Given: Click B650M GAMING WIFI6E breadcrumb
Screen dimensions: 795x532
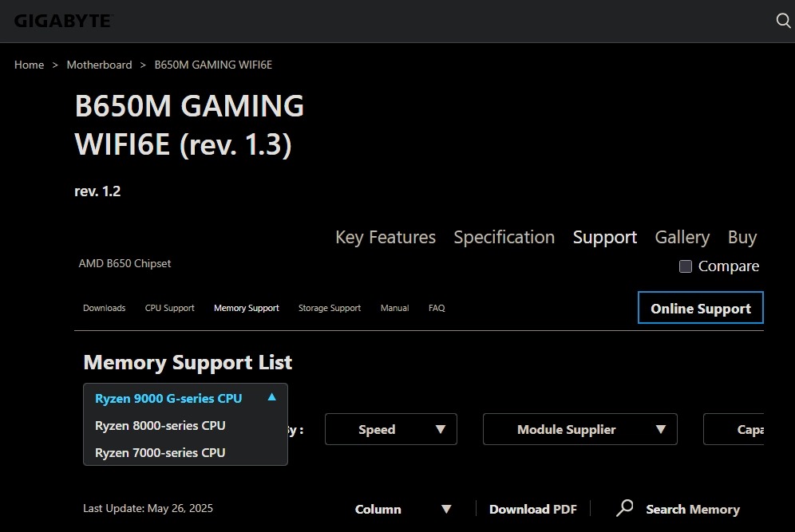Looking at the screenshot, I should (x=213, y=65).
